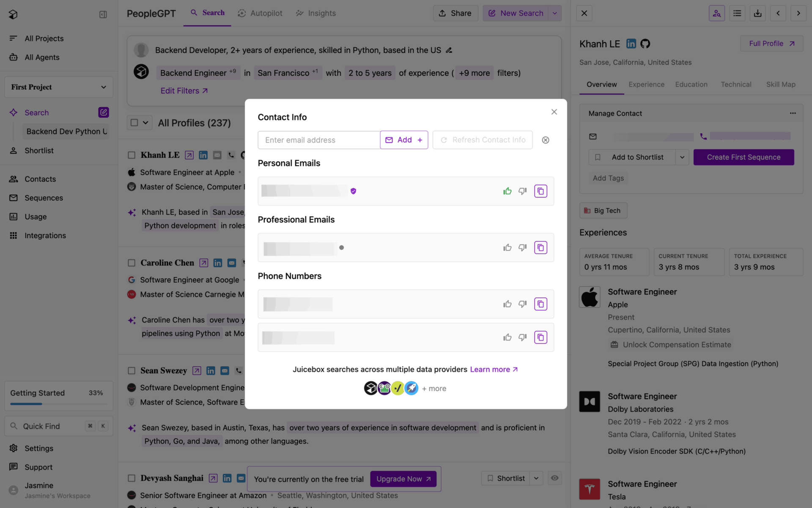
Task: Click Add Tags in Manage Contact
Action: tap(608, 178)
